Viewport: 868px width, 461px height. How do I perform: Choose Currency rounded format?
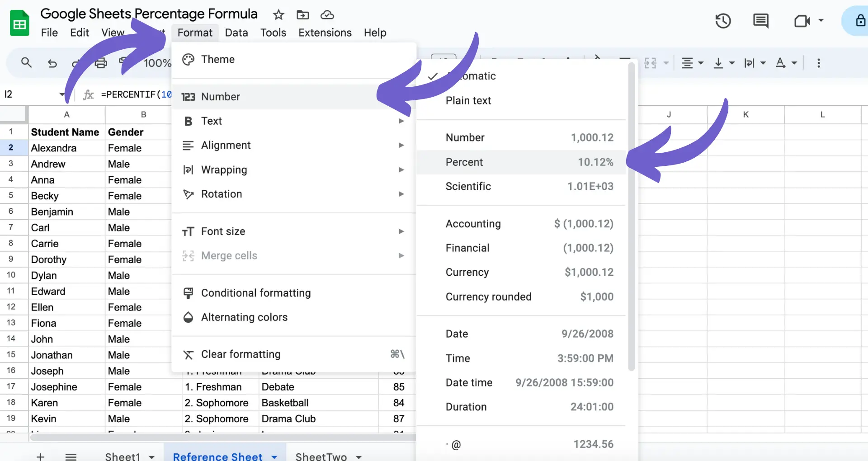pyautogui.click(x=521, y=296)
